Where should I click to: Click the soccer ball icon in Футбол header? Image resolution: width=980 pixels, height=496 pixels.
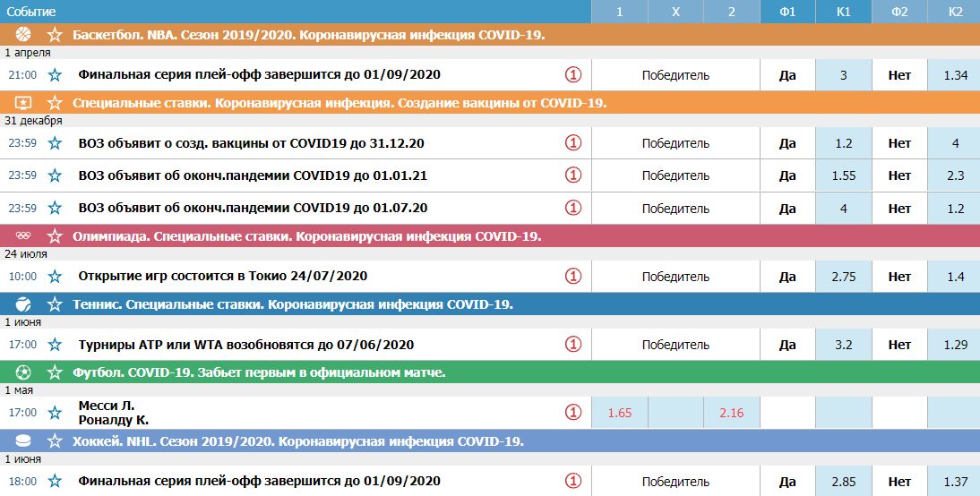[x=23, y=372]
